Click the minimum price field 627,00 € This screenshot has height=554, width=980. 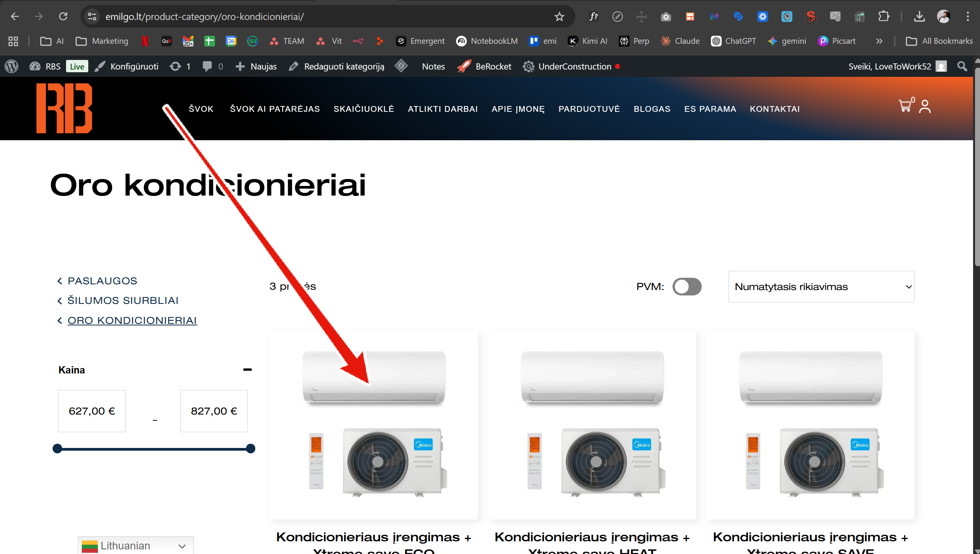point(92,411)
